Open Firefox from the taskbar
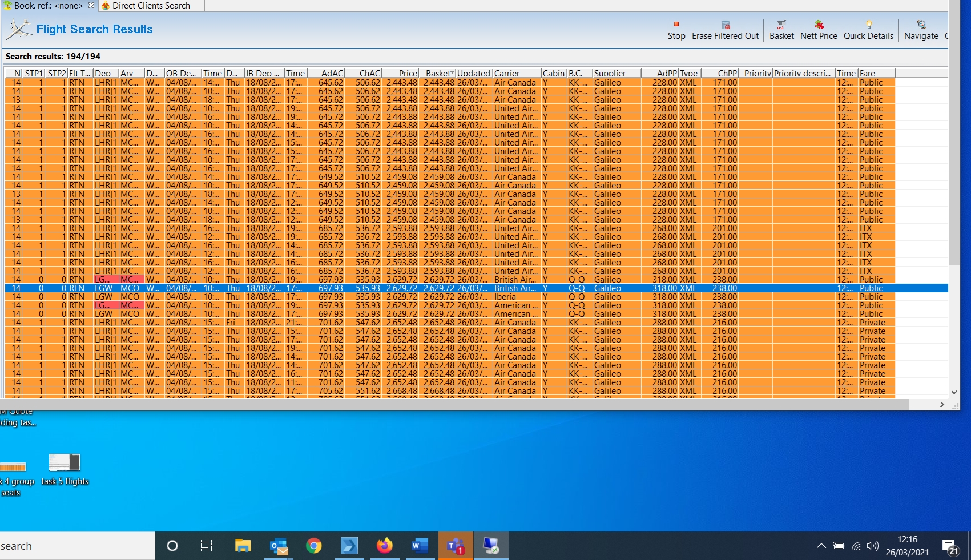Image resolution: width=971 pixels, height=560 pixels. coord(385,546)
